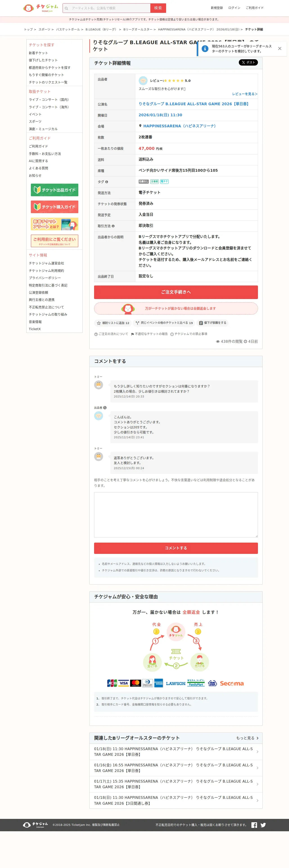Open 音楽情報 in sidebar

click(35, 322)
